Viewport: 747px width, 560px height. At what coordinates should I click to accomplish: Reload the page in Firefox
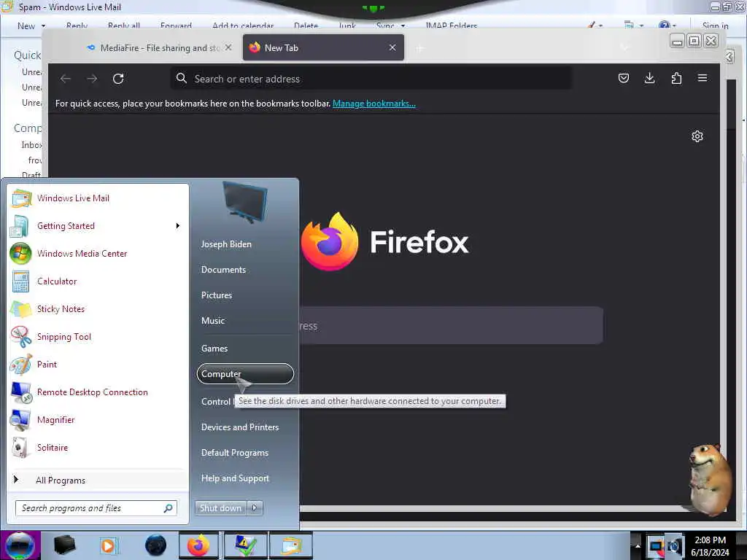point(118,79)
